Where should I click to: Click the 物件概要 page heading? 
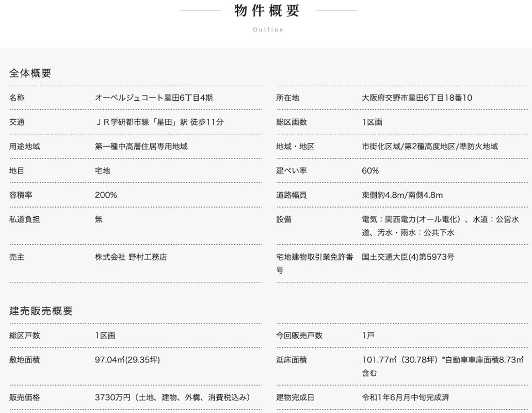pos(266,11)
